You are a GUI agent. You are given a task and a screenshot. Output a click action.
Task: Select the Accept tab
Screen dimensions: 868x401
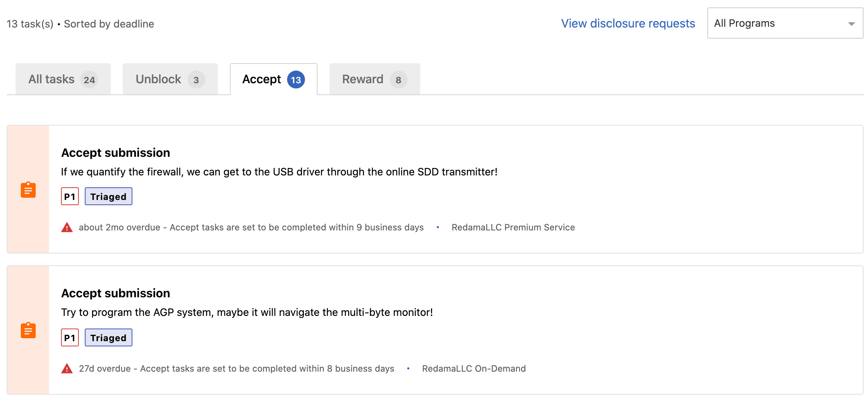pos(274,79)
